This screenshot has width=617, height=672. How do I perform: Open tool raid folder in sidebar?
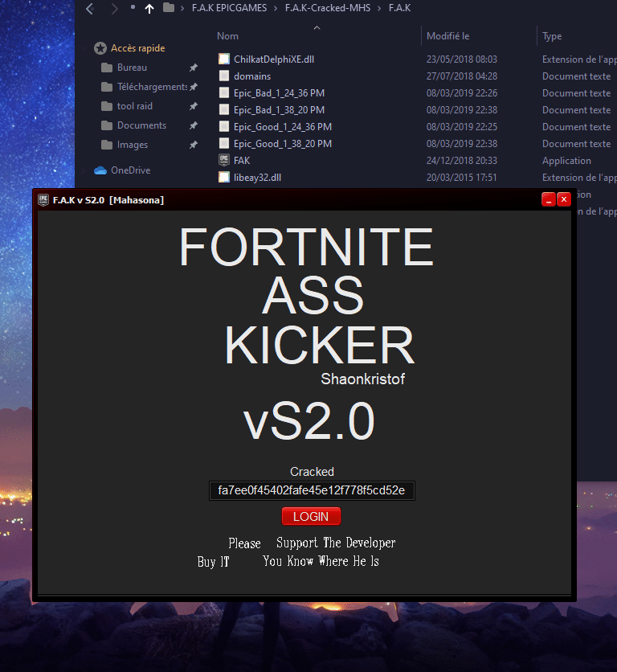click(x=134, y=106)
